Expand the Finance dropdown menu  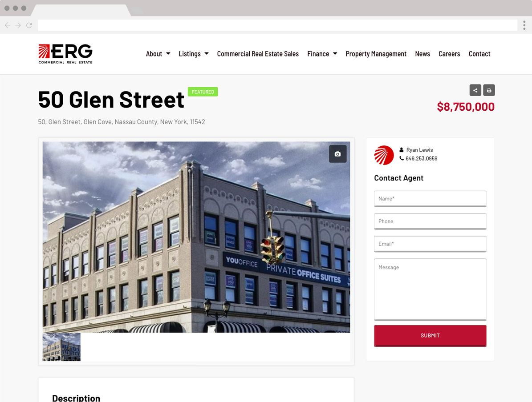click(322, 54)
